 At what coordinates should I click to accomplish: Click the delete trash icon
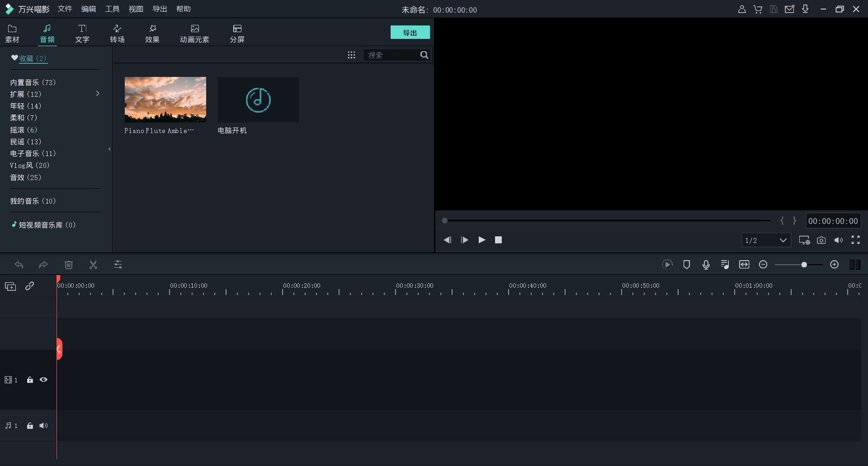69,265
